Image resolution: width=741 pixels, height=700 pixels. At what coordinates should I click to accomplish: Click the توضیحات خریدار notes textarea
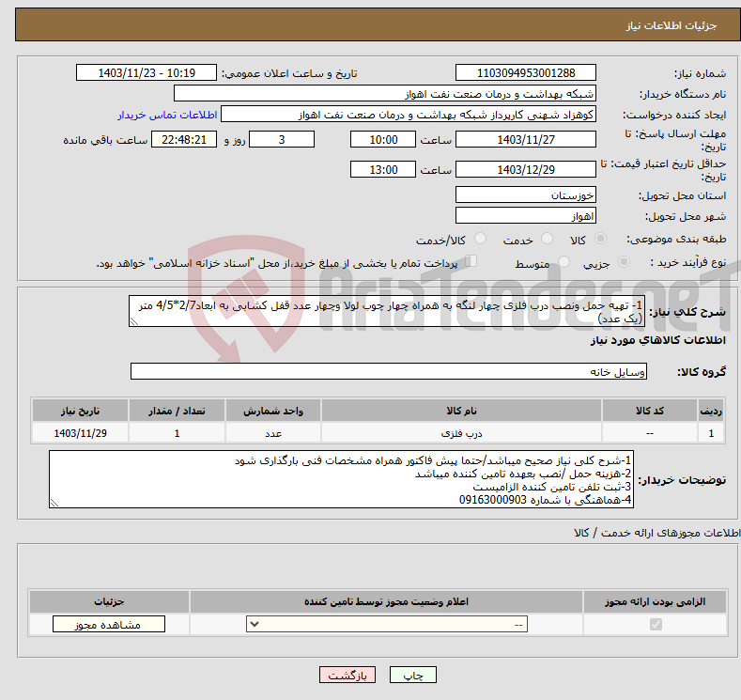[341, 479]
